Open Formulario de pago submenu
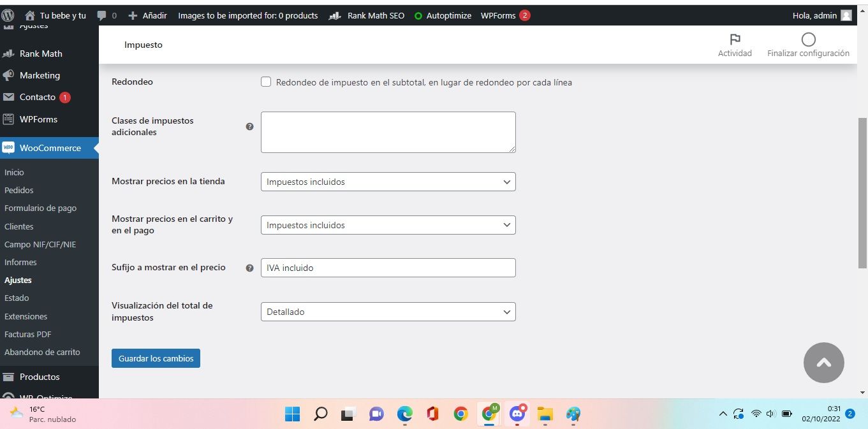This screenshot has width=868, height=429. click(40, 208)
